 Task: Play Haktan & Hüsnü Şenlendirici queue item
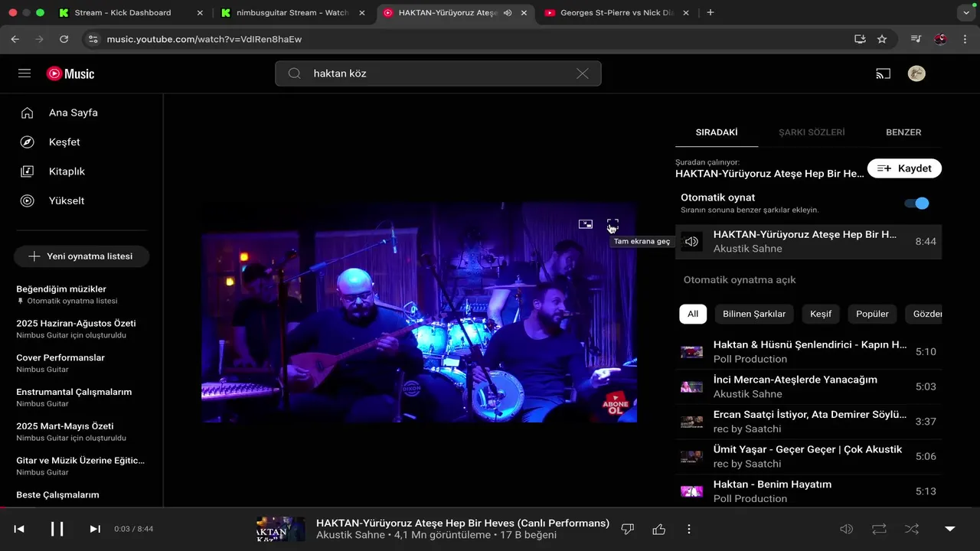click(x=808, y=352)
